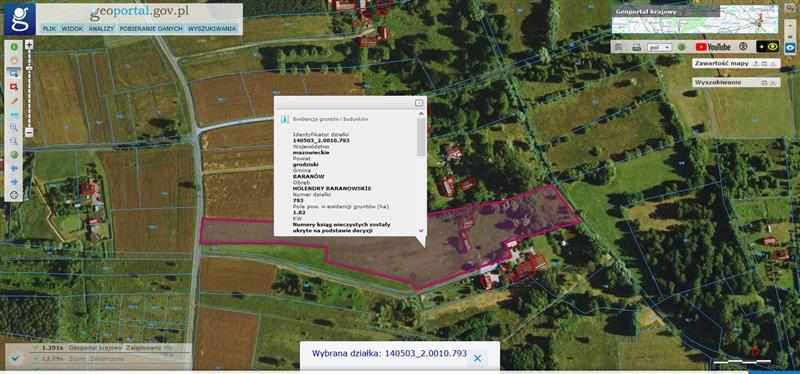Activate the zoom-in magnifier tool

pyautogui.click(x=14, y=128)
